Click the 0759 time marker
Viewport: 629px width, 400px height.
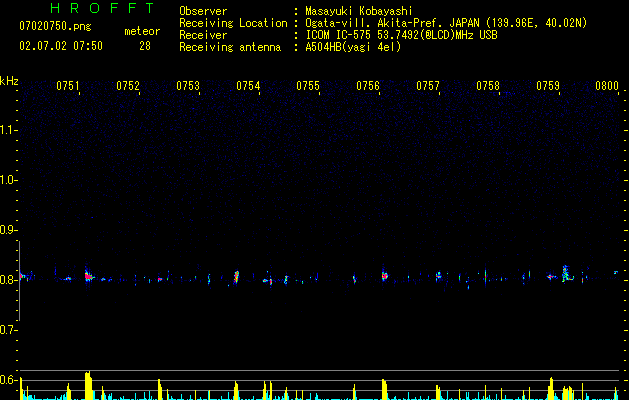[x=548, y=86]
